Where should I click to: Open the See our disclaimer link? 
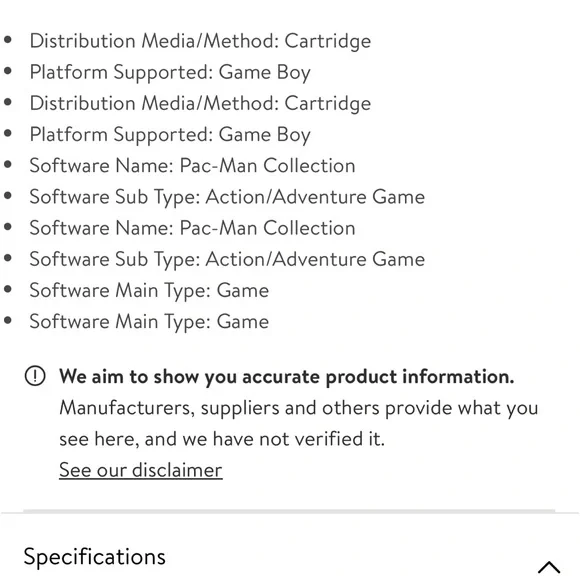(141, 470)
